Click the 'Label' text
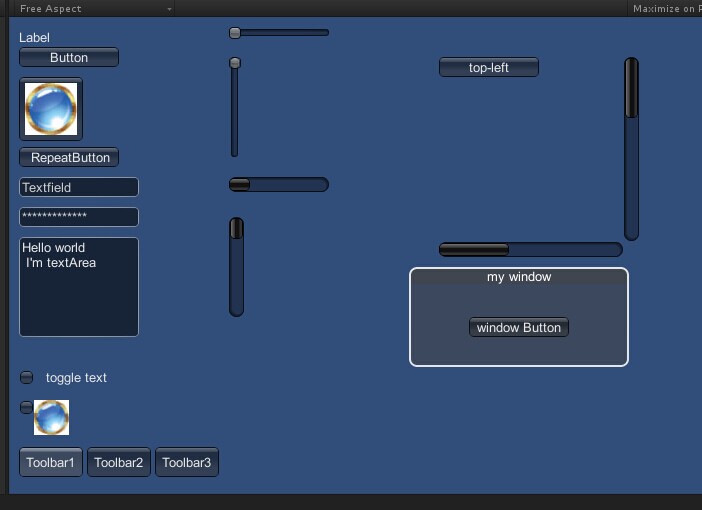The image size is (702, 510). (x=34, y=38)
